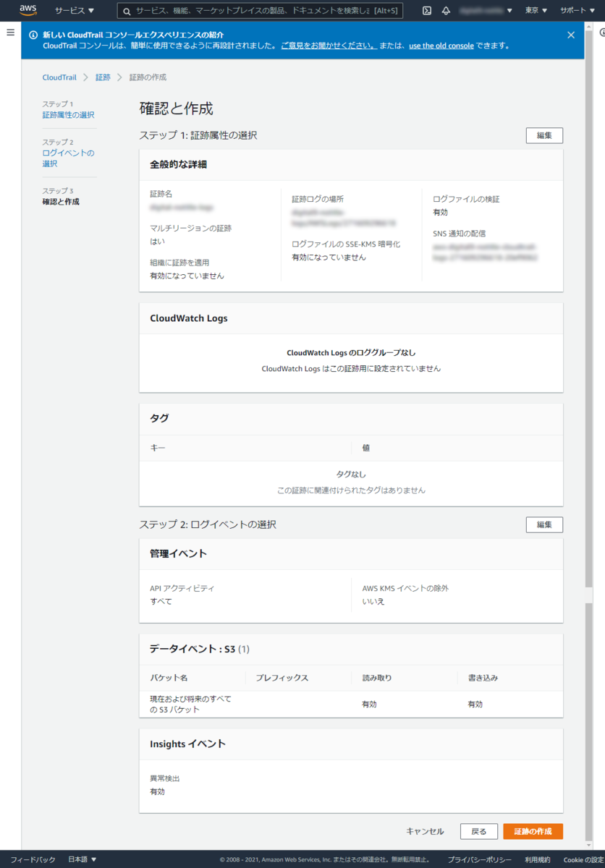
Task: Open CloudShell terminal icon
Action: (x=427, y=11)
